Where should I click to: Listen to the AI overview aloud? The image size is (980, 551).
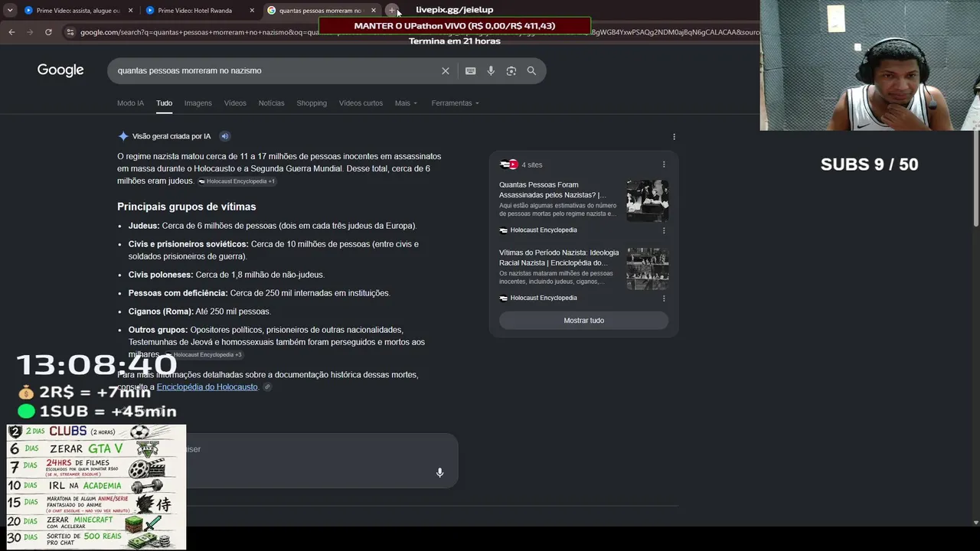pos(225,136)
